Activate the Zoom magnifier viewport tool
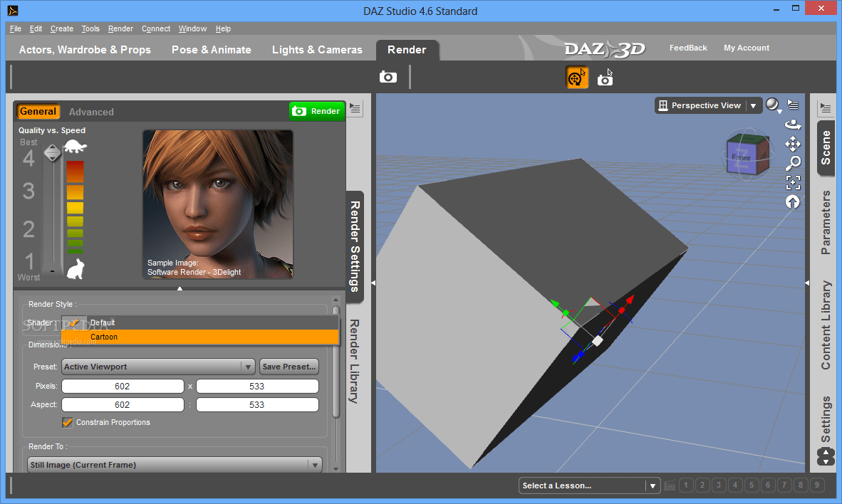842x504 pixels. 793,162
